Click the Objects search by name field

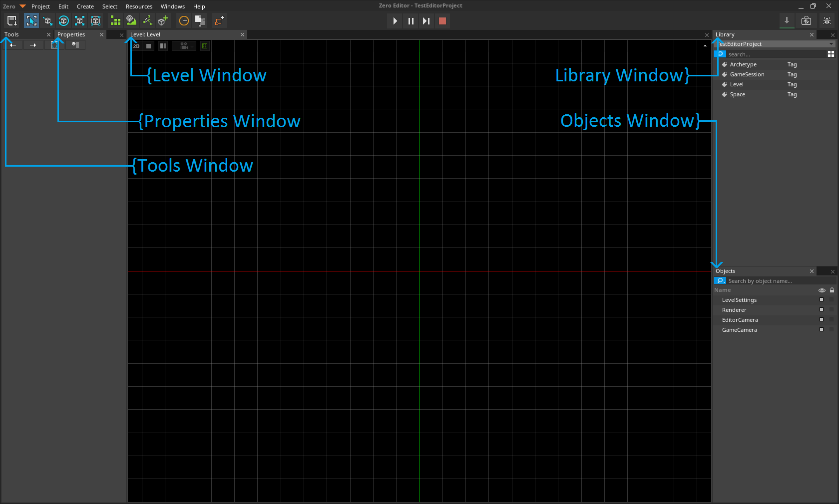point(781,281)
